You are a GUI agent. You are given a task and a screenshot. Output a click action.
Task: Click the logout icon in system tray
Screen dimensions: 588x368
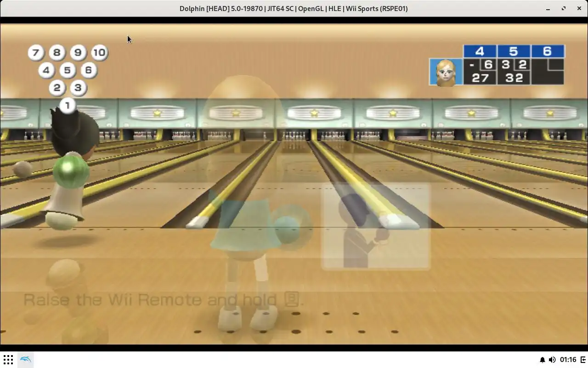(583, 360)
